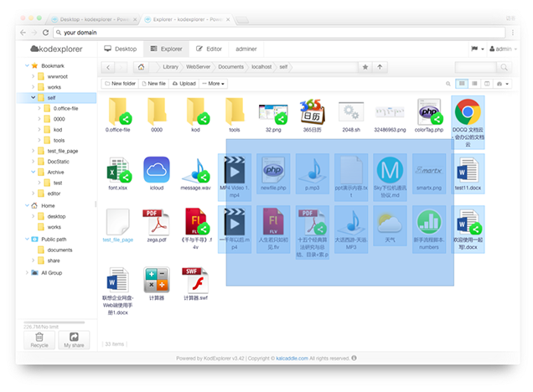Image resolution: width=533 pixels, height=392 pixels.
Task: Open the icloud app icon
Action: (x=157, y=170)
